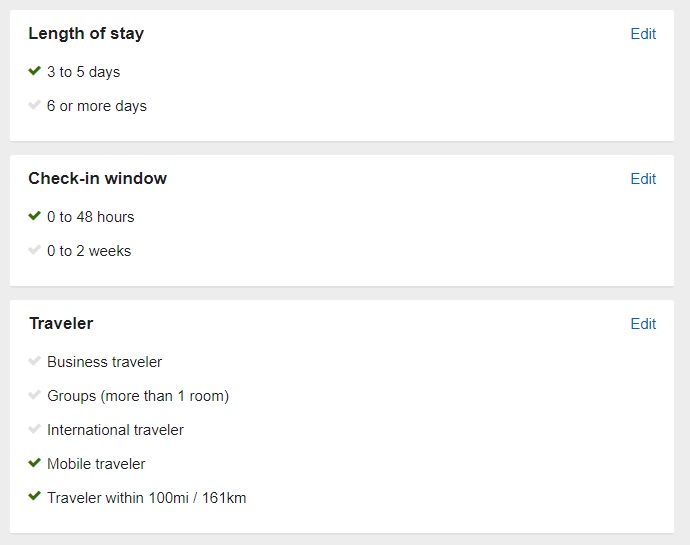Screen dimensions: 690x545
Task: Click the green checkmark beside Traveler within 100mi
Action: click(x=34, y=496)
